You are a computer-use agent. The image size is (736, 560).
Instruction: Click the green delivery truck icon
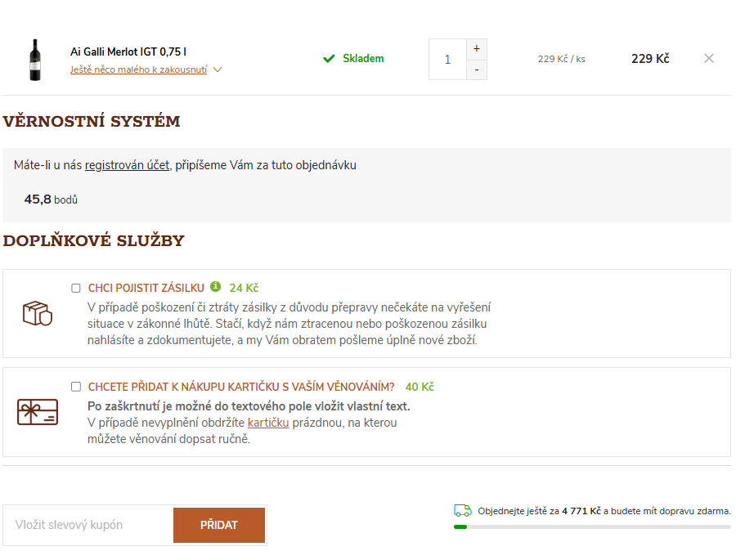(x=463, y=511)
